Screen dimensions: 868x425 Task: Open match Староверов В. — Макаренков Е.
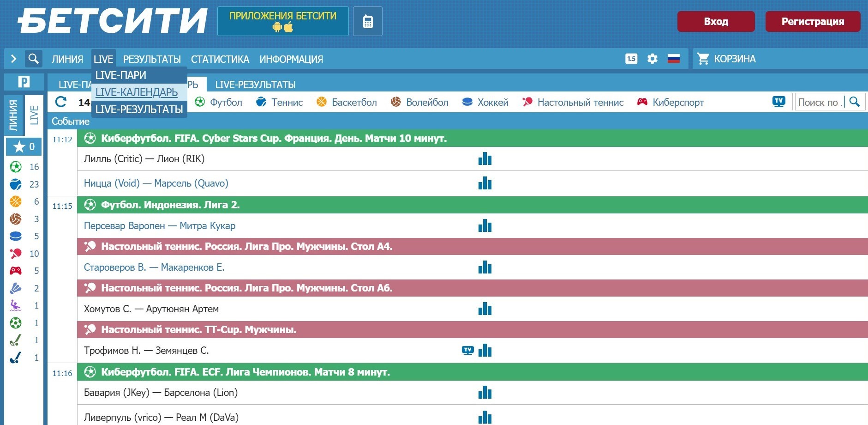click(x=154, y=267)
